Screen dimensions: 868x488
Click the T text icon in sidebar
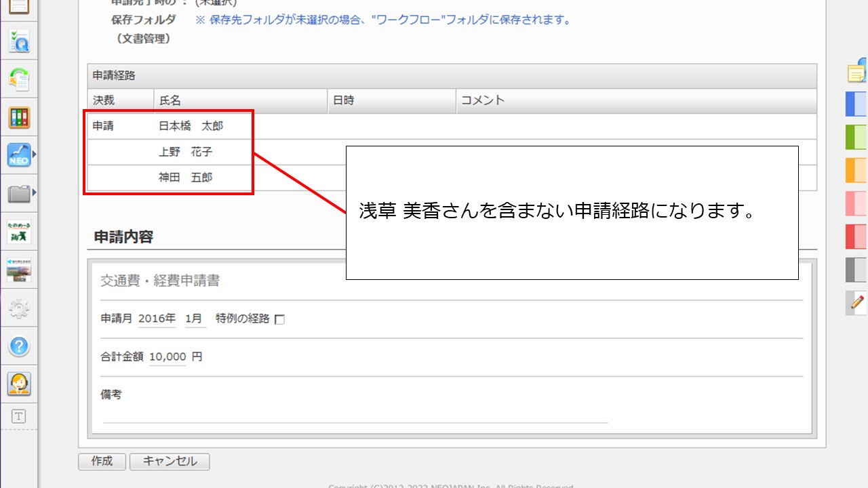tap(19, 417)
